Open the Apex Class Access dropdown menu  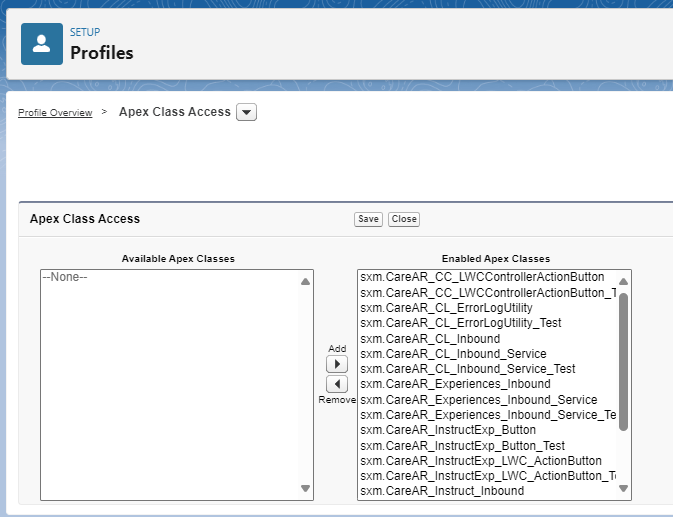click(247, 113)
